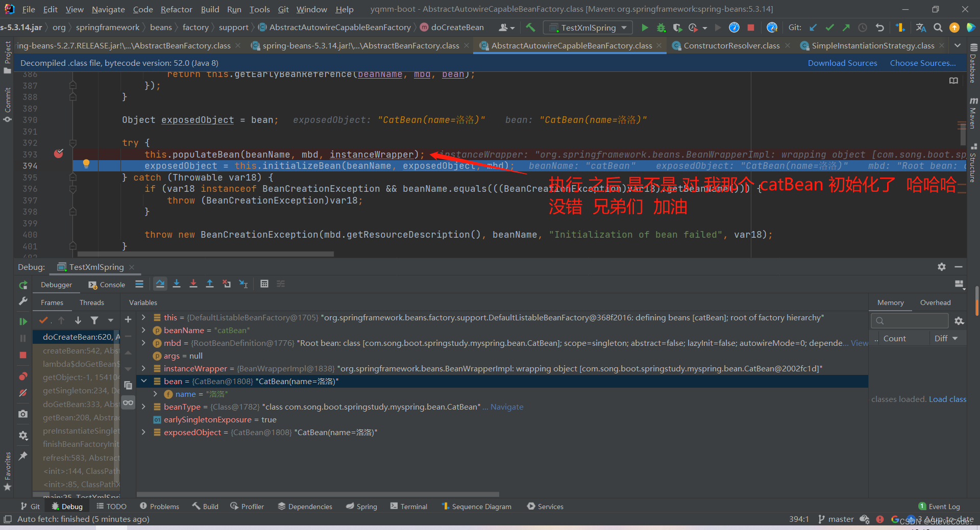
Task: Expand the beanName variable node
Action: point(144,330)
